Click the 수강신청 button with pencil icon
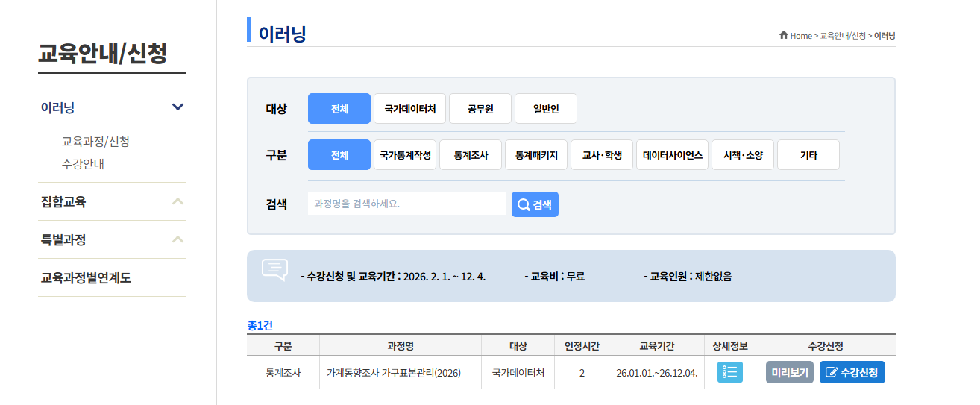980x405 pixels. [x=852, y=372]
